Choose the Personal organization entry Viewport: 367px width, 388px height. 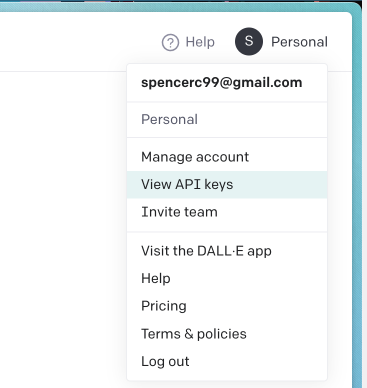tap(227, 120)
